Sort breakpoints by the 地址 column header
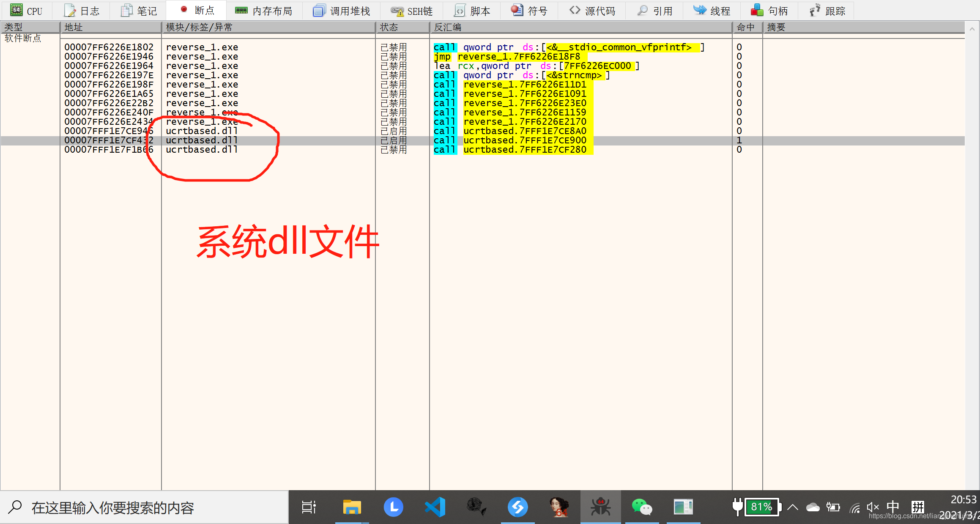The width and height of the screenshot is (980, 524). [x=111, y=27]
